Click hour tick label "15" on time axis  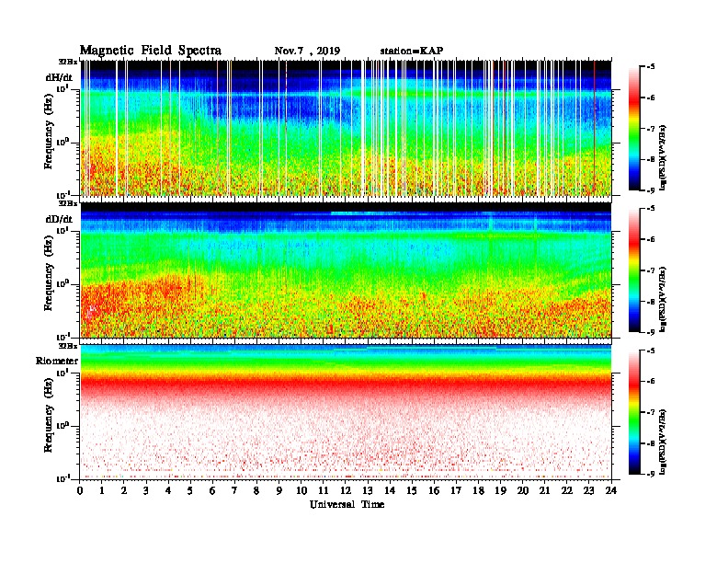pyautogui.click(x=412, y=491)
